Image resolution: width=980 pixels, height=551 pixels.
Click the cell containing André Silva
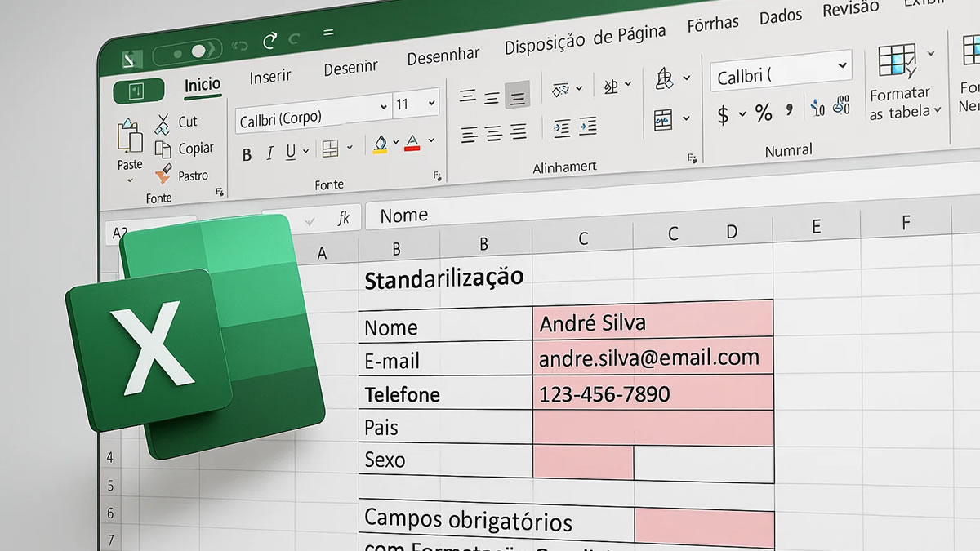click(621, 322)
